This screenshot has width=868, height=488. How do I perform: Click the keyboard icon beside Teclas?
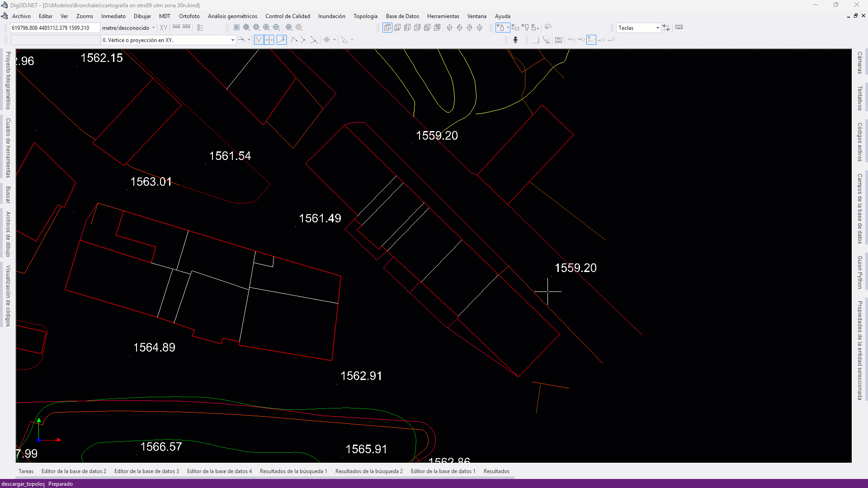[679, 27]
